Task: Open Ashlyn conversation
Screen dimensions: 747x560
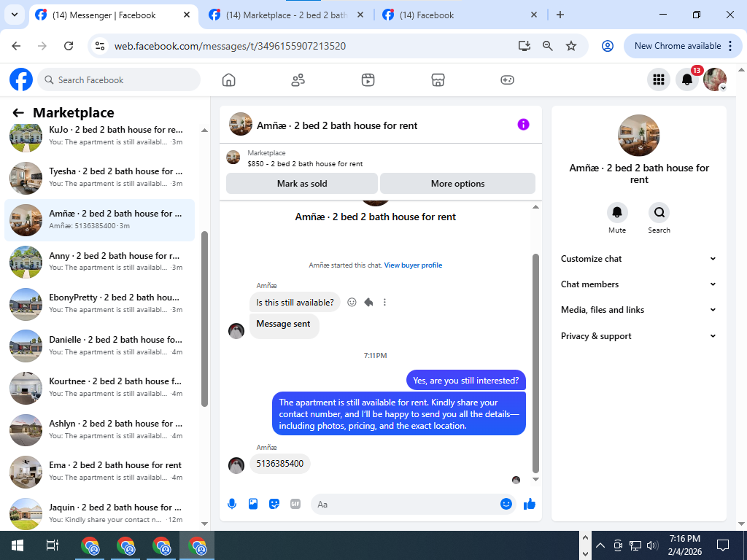Action: (x=99, y=429)
